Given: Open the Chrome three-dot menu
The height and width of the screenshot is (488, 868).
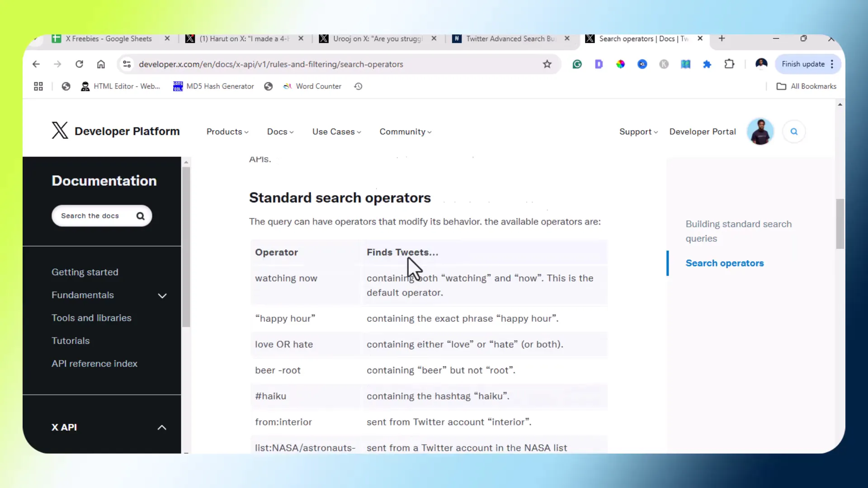Looking at the screenshot, I should point(832,64).
